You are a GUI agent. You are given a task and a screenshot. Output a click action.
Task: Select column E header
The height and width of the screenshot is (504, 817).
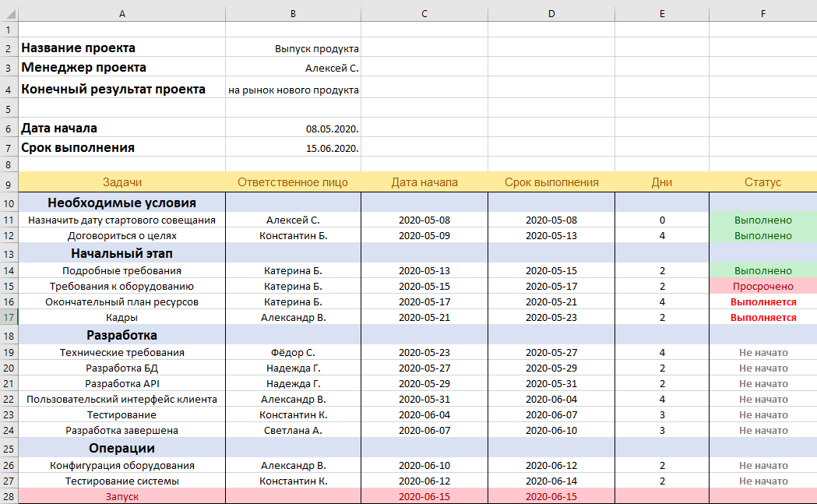[x=662, y=13]
